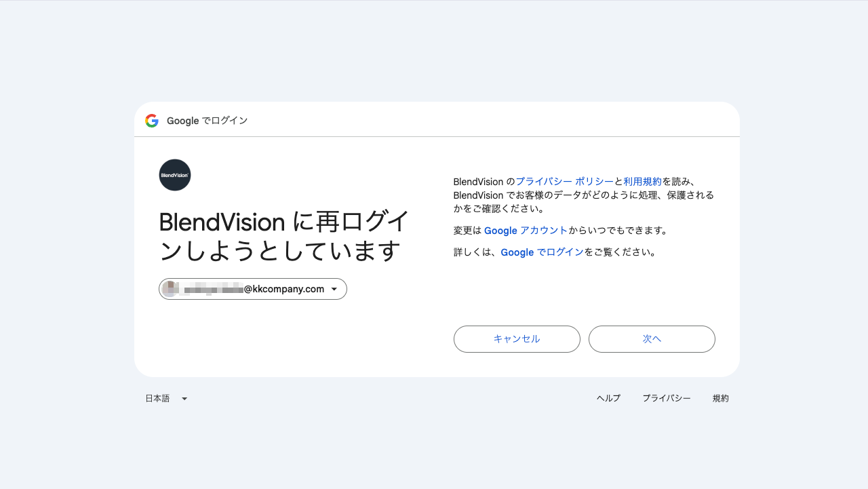Open the ヘルプ footer link
Screen dimensions: 868x489
608,399
